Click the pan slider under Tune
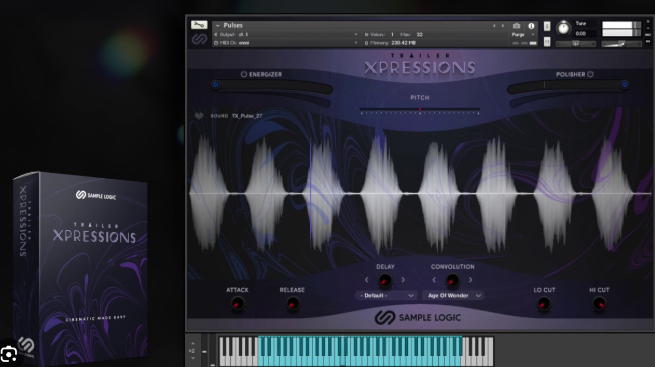 576,43
